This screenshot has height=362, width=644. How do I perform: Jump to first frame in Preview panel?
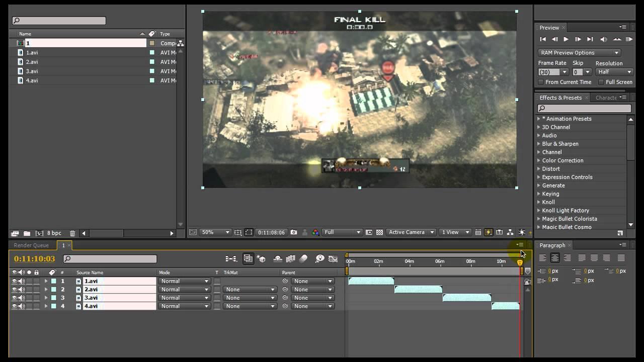[x=543, y=39]
